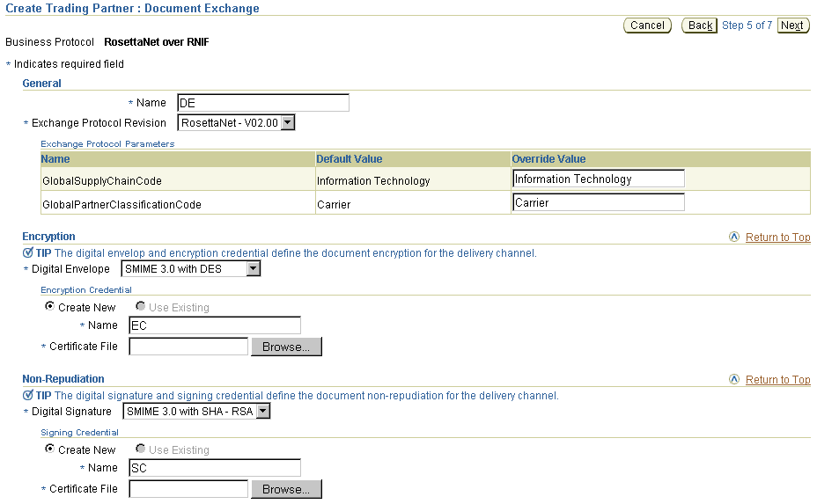Viewport: 817px width, 504px height.
Task: Click the GlobalSupplyChainCode row name
Action: (x=102, y=181)
